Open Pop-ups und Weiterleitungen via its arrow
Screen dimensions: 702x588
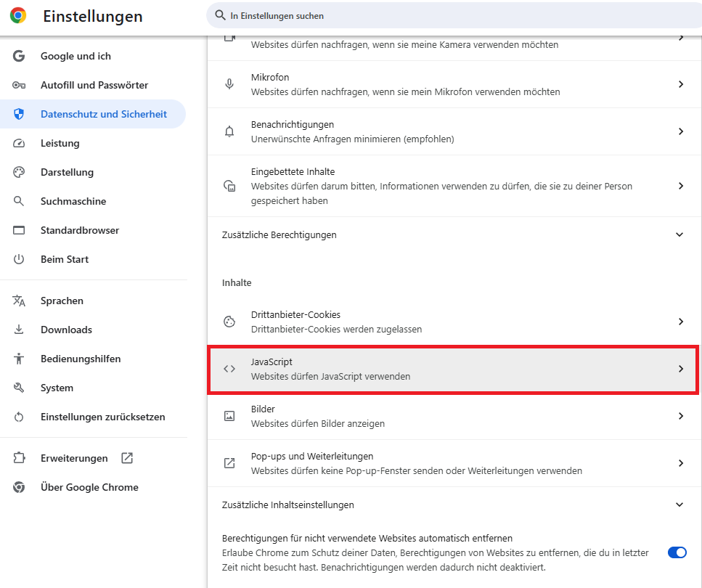click(681, 463)
